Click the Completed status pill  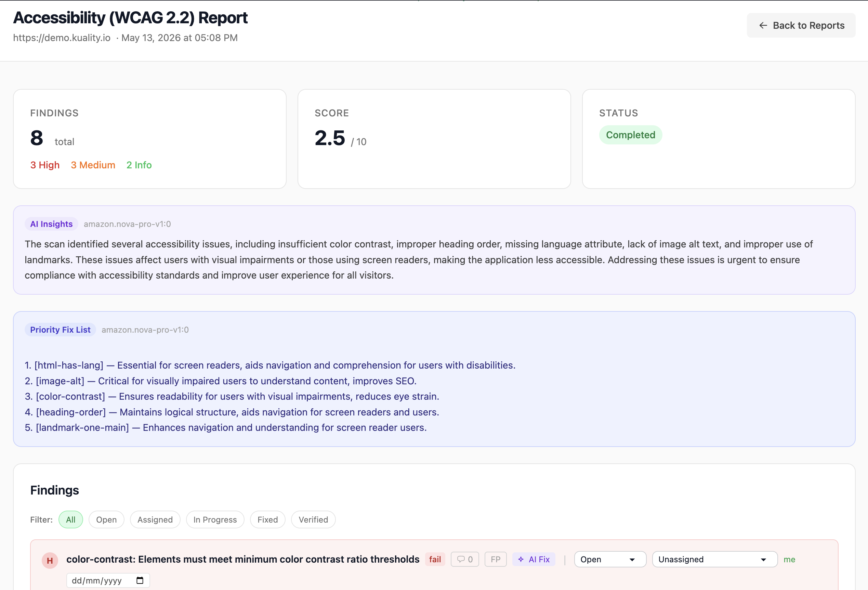tap(630, 135)
